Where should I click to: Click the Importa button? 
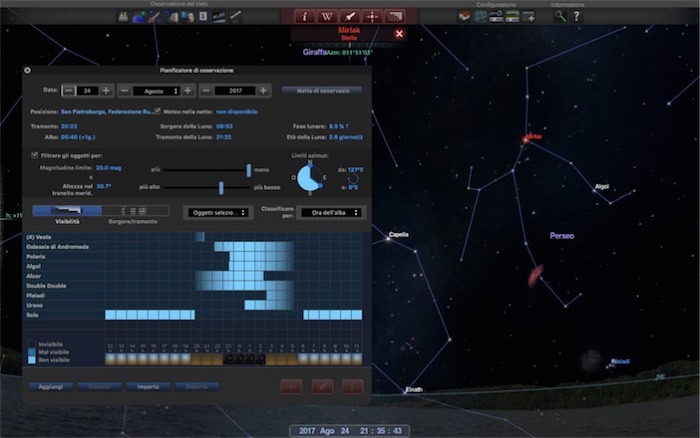[148, 387]
